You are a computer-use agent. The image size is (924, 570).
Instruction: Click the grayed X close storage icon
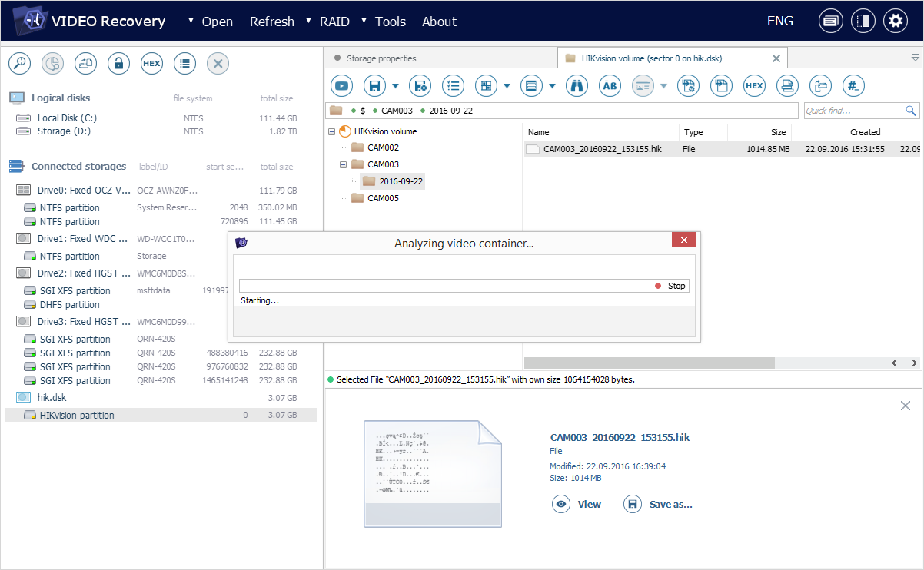pos(218,64)
